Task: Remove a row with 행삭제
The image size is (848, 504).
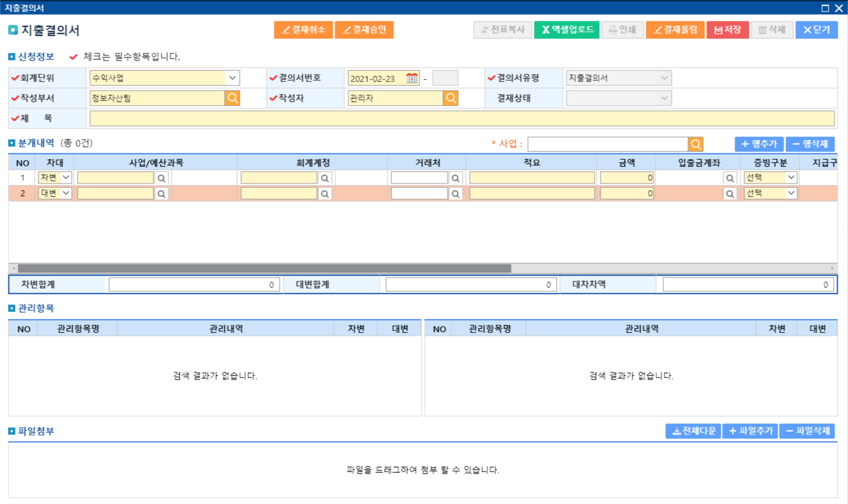Action: (x=810, y=144)
